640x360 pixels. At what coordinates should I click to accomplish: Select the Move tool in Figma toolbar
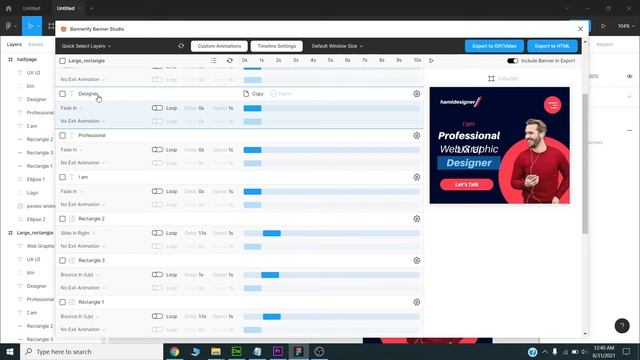(x=32, y=26)
